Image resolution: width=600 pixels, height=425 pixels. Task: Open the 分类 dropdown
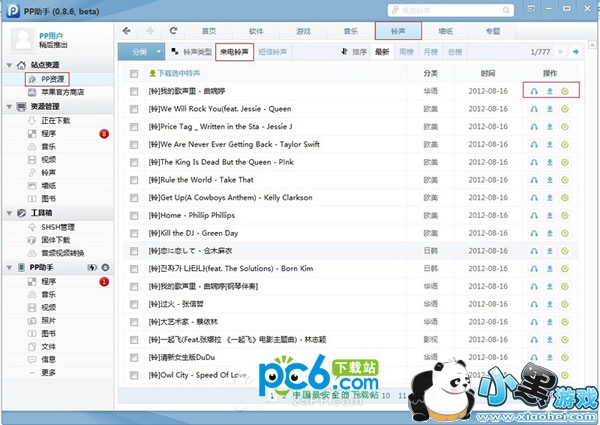coord(142,51)
